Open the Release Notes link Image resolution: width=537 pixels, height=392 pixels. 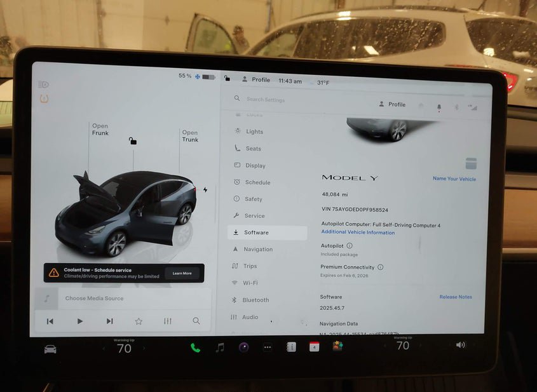point(456,297)
